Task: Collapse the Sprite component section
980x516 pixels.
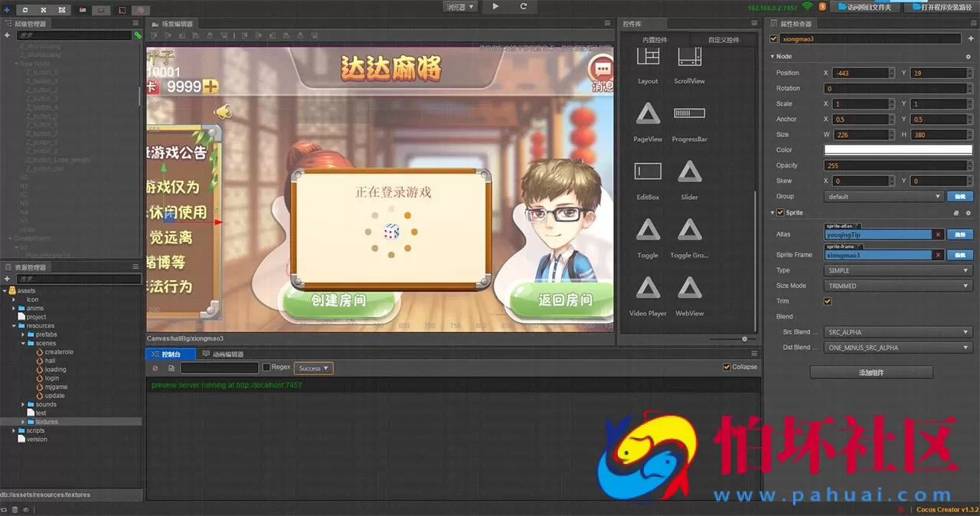Action: point(772,212)
